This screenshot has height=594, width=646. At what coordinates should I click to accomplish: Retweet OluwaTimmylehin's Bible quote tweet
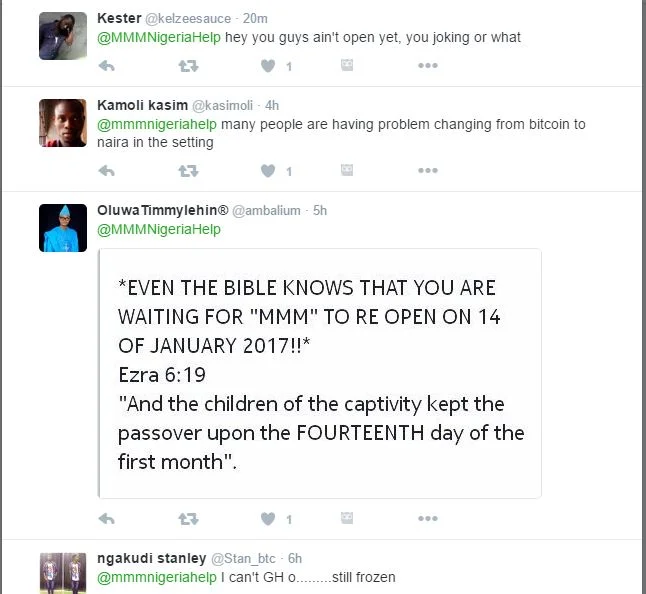click(x=188, y=519)
